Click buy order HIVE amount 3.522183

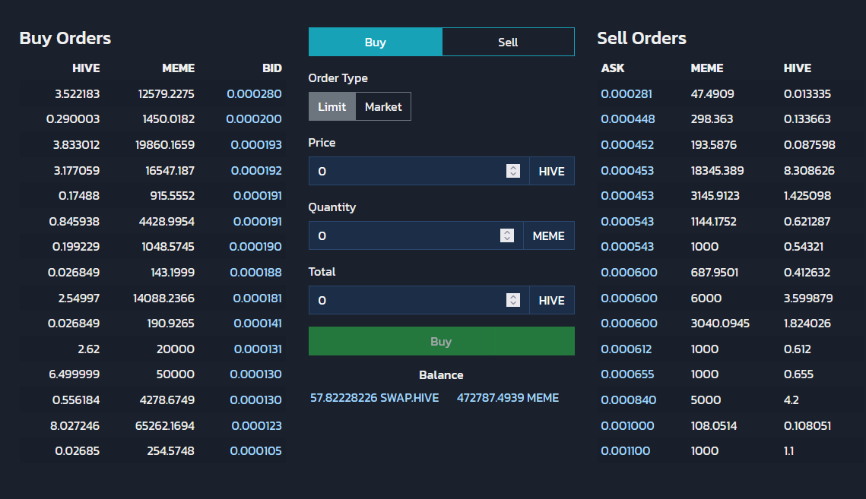coord(77,94)
